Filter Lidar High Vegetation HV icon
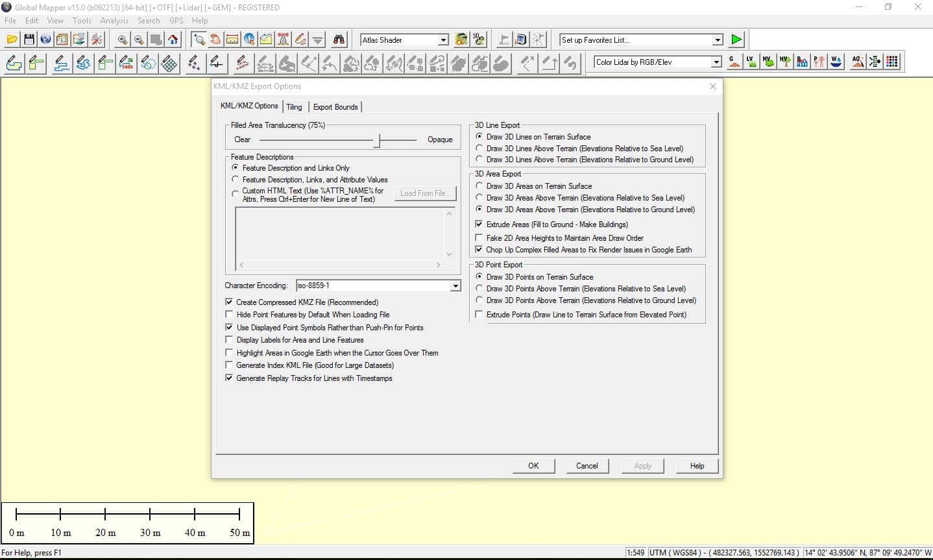This screenshot has height=560, width=933. point(784,62)
